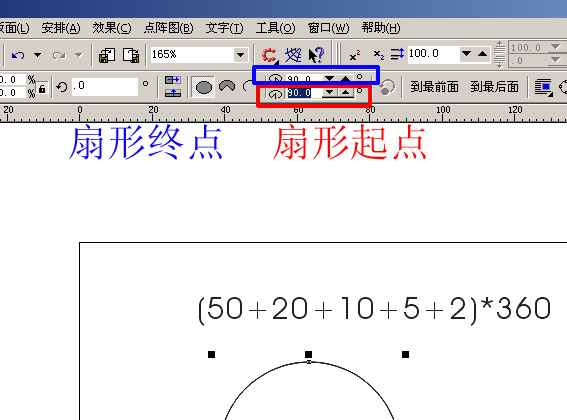Click the mirror horizontally button
This screenshot has width=567, height=420.
[x=172, y=80]
